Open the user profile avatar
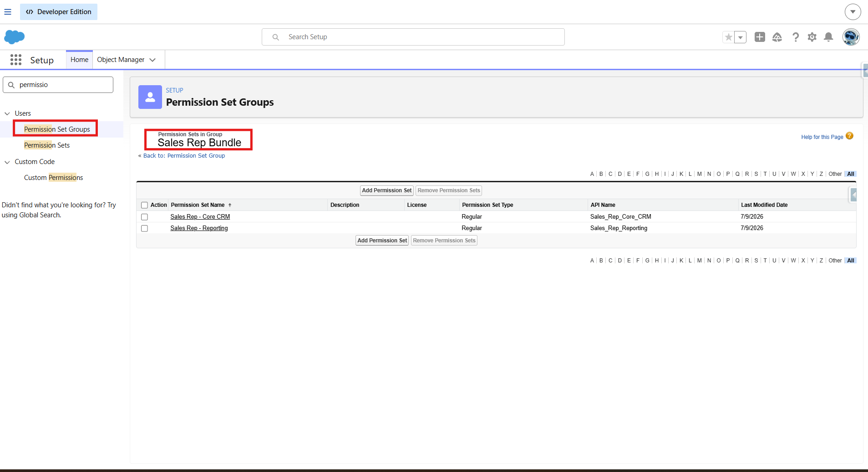Viewport: 868px width, 472px height. pyautogui.click(x=851, y=37)
